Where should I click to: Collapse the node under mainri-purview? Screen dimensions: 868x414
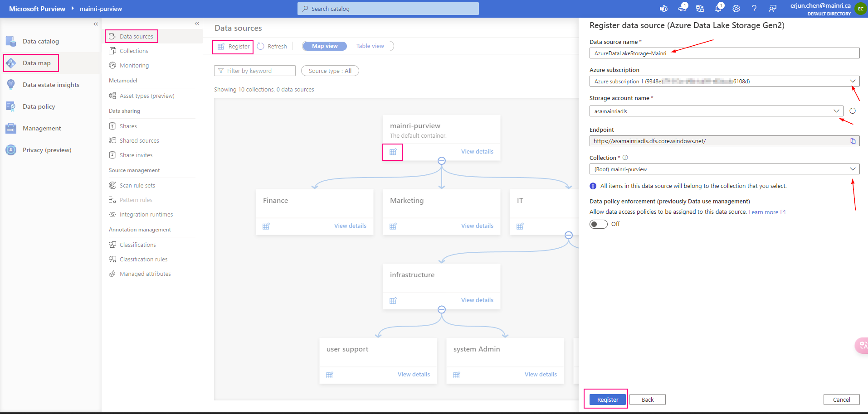441,160
